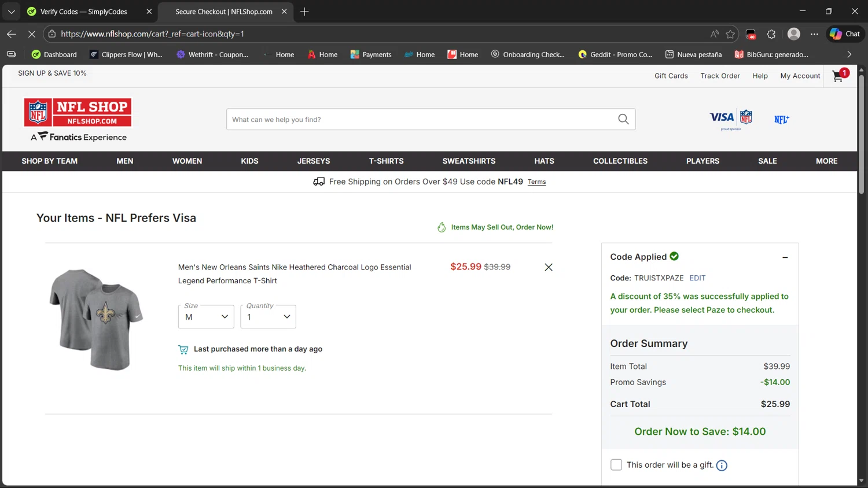The image size is (868, 488).
Task: Open the tab search dropdown arrow
Action: click(12, 12)
